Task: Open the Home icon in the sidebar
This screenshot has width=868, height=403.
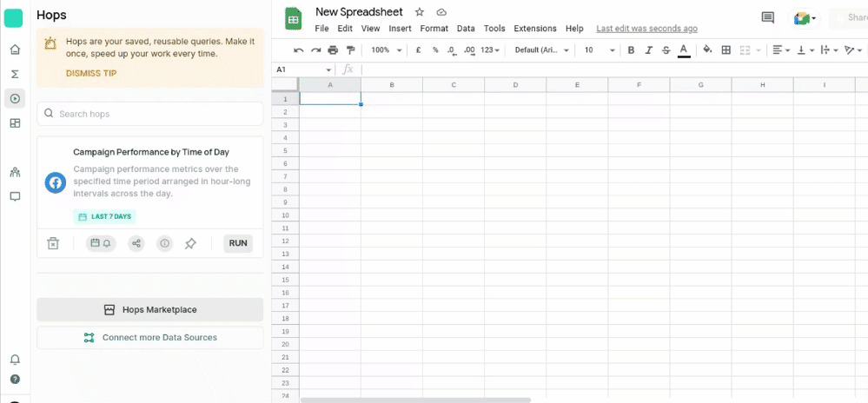Action: [15, 50]
